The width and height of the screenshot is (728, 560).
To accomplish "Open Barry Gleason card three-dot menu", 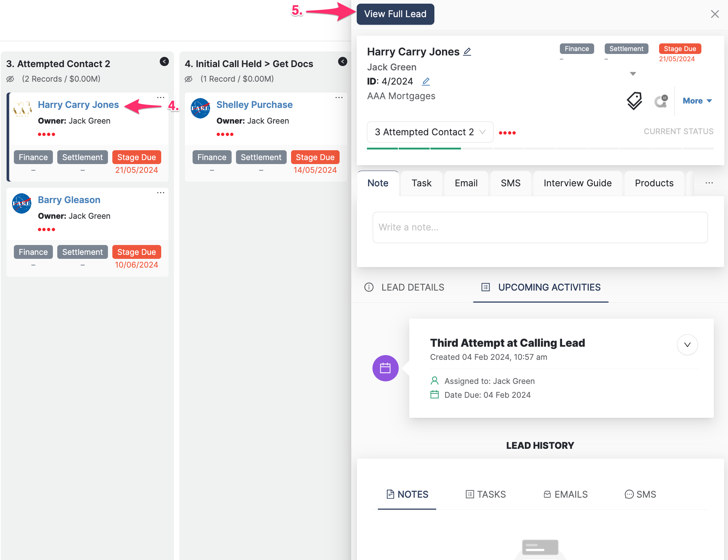I will [x=160, y=193].
